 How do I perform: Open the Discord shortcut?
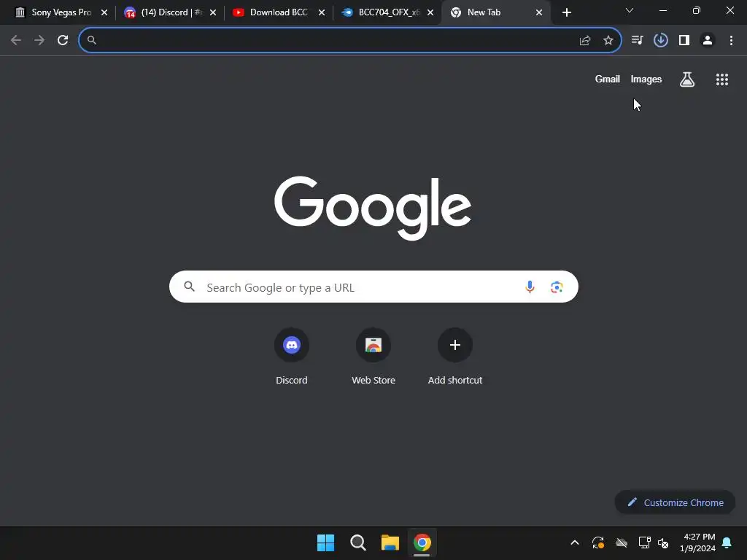click(x=292, y=356)
